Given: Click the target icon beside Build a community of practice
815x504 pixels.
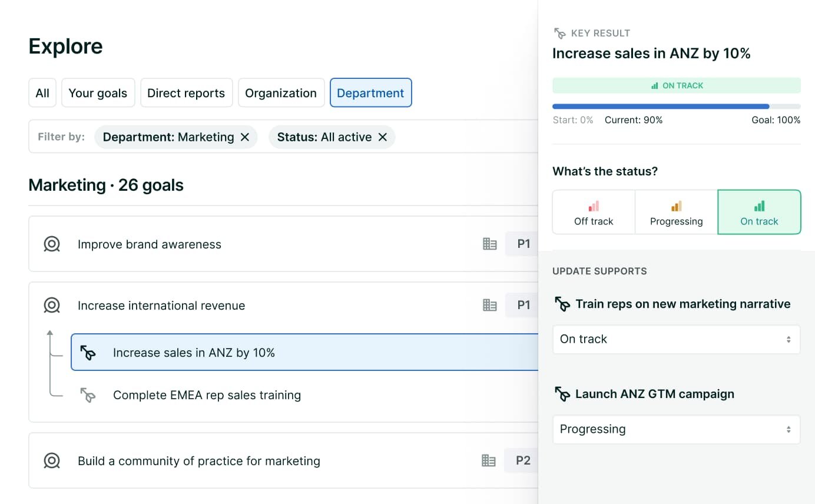Looking at the screenshot, I should [52, 461].
